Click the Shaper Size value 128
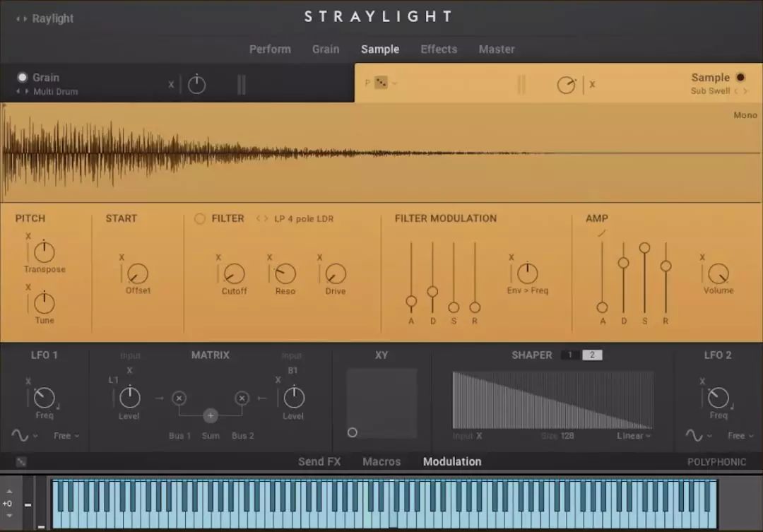Image resolution: width=763 pixels, height=532 pixels. coord(567,436)
